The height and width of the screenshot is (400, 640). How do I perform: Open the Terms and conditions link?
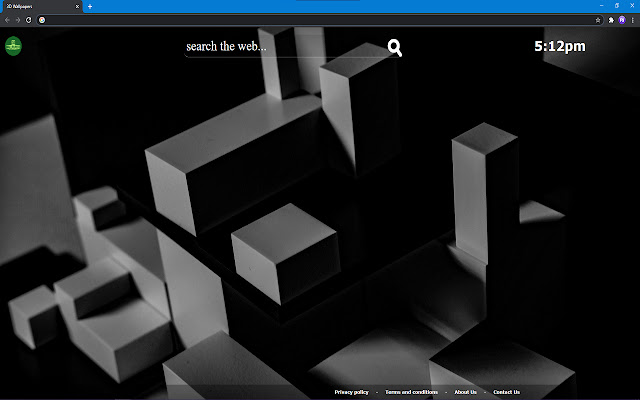(x=411, y=392)
